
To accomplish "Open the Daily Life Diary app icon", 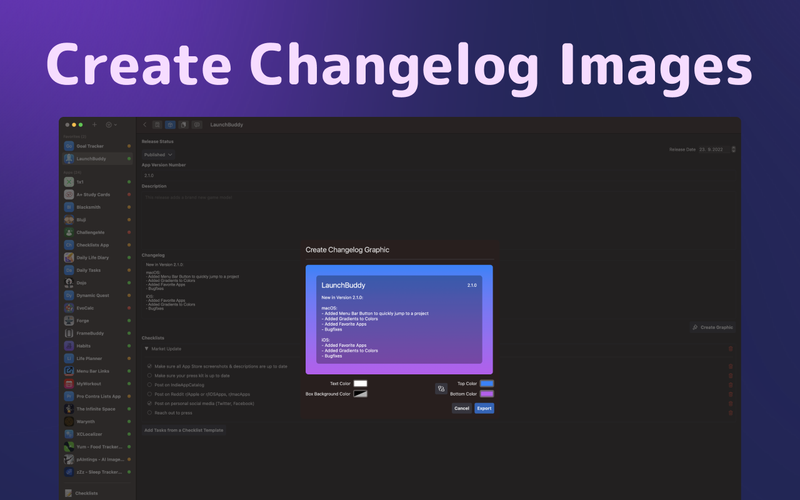I will pyautogui.click(x=69, y=258).
